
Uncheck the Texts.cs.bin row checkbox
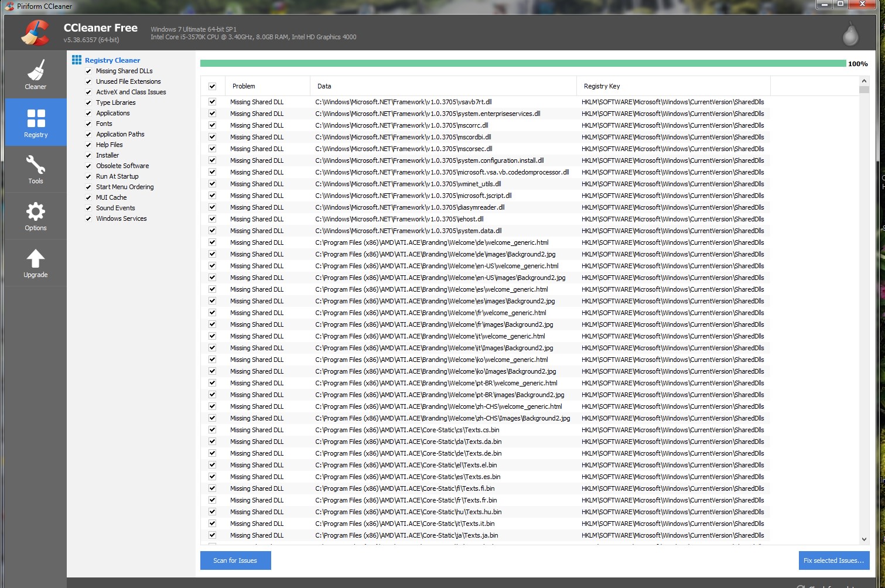tap(212, 430)
